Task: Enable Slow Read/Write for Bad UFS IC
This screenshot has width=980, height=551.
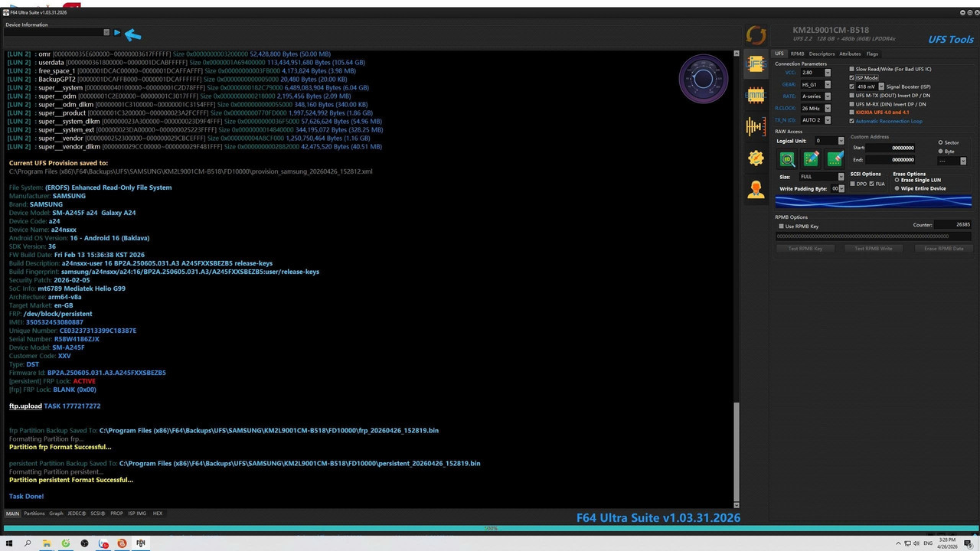Action: pyautogui.click(x=852, y=69)
